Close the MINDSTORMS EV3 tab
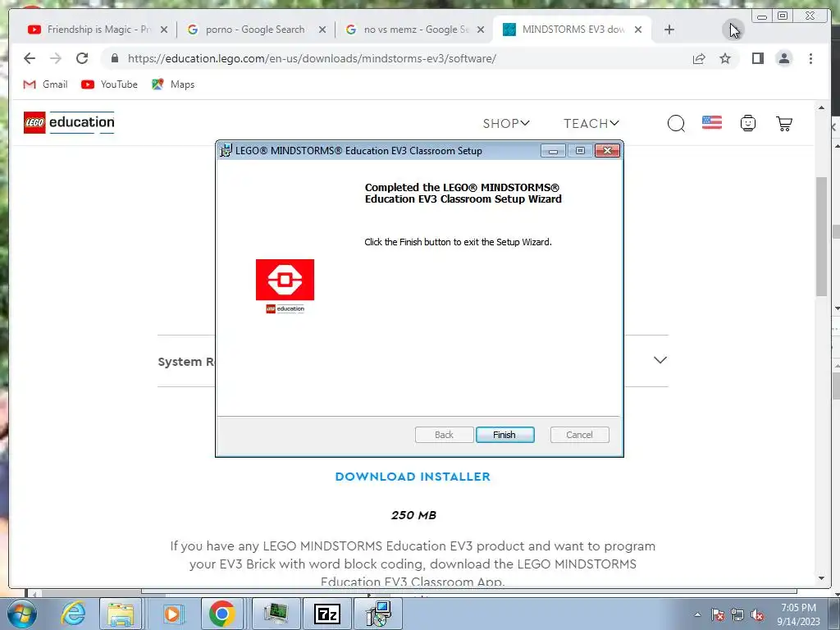Screen dimensions: 840x630 coord(638,30)
